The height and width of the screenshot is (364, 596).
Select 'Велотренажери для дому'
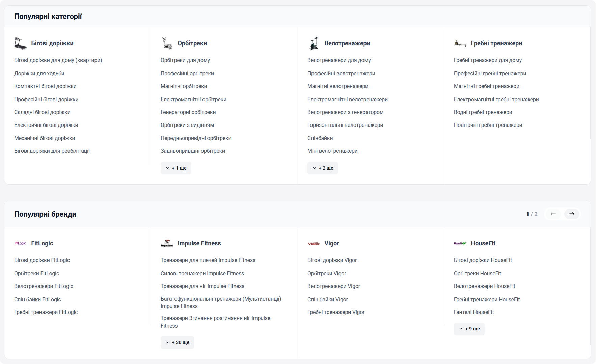[x=339, y=60]
